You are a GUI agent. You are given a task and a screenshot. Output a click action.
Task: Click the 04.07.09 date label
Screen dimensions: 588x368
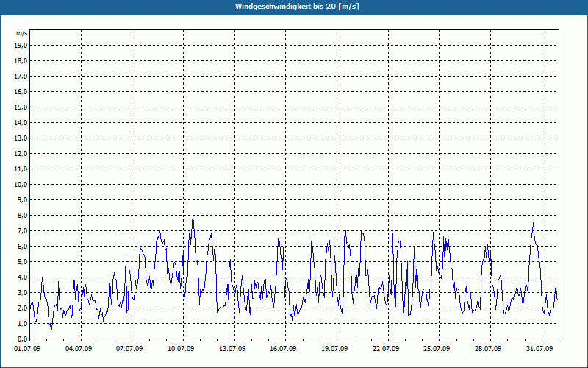[x=79, y=349]
